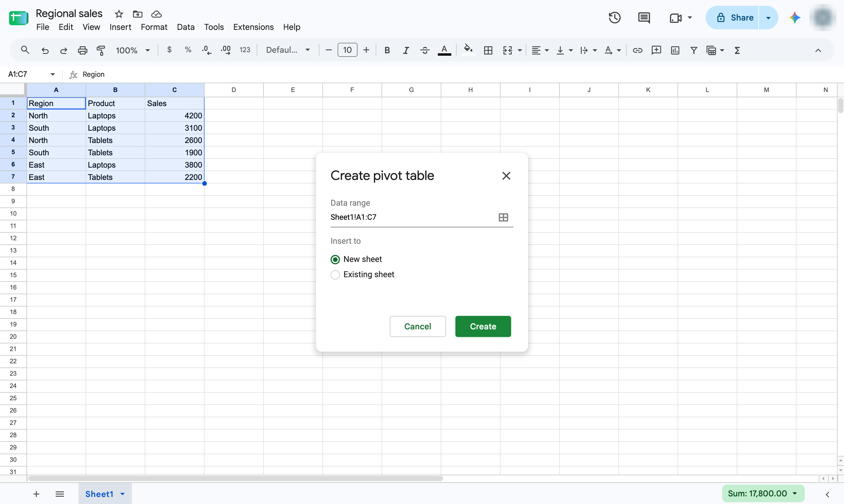Activate the paint format tool
The image size is (844, 504).
tap(101, 50)
